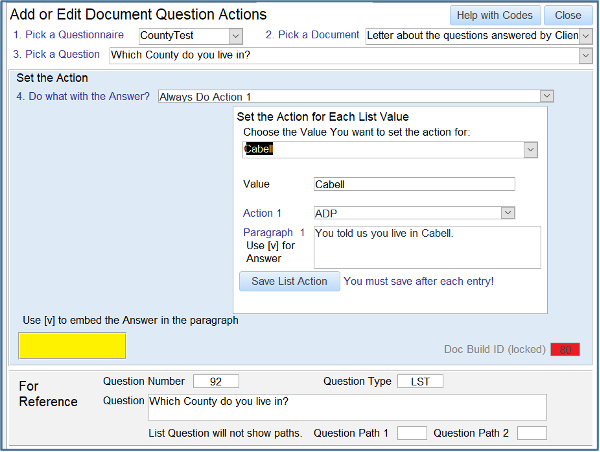600x452 pixels.
Task: Open the 'Do what with the Answer' dropdown arrow
Action: 547,96
